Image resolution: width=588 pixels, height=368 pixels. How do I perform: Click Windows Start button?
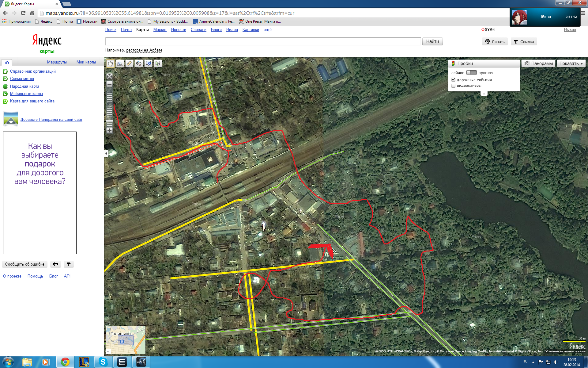[8, 362]
